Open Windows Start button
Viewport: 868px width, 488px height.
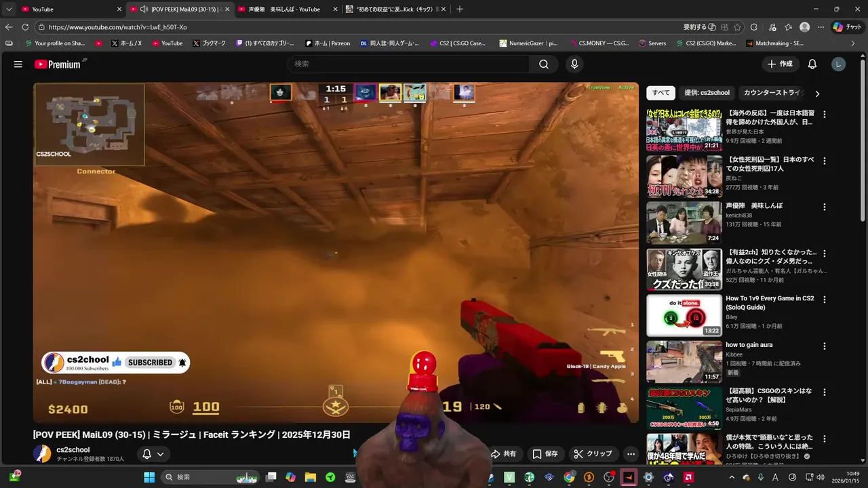click(149, 477)
